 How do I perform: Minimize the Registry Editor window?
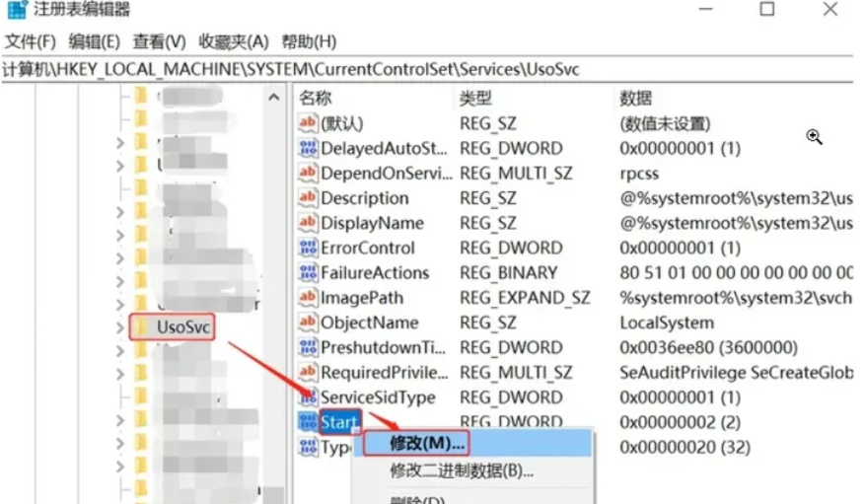click(706, 10)
